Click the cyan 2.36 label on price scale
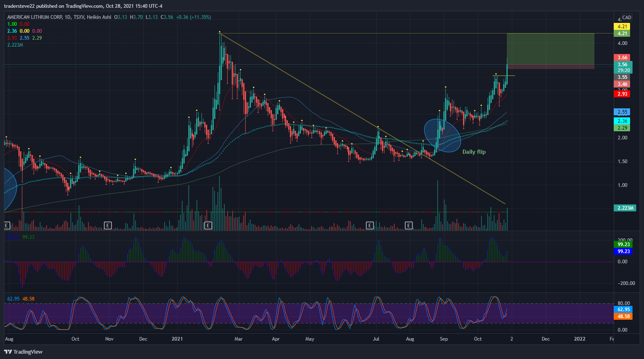 [x=622, y=121]
